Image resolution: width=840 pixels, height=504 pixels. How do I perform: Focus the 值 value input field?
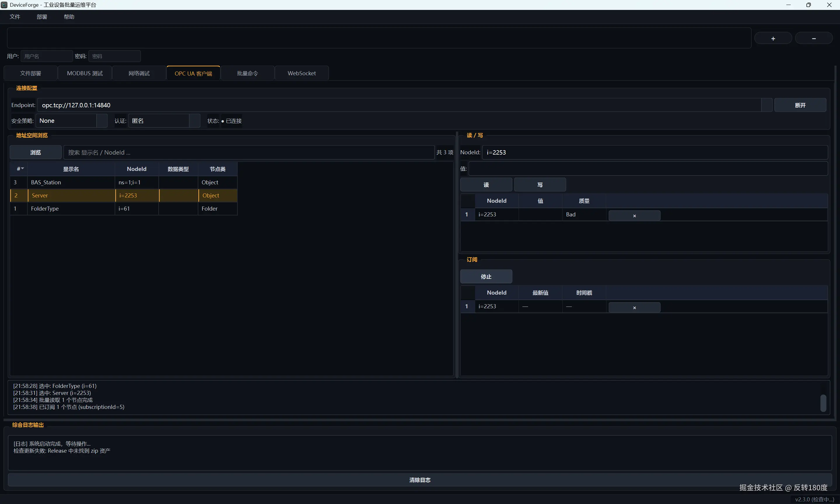(648, 169)
